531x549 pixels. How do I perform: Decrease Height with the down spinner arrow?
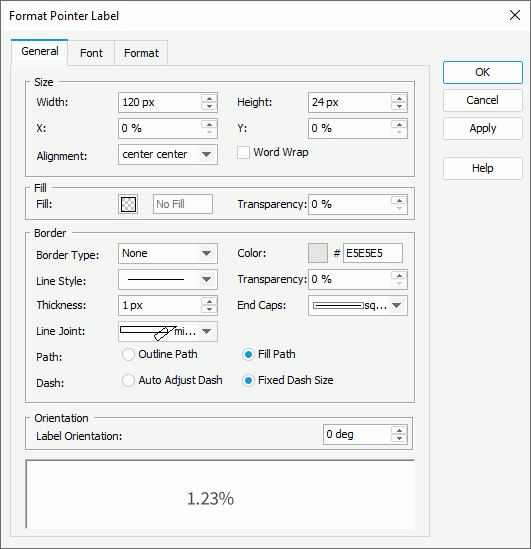399,106
